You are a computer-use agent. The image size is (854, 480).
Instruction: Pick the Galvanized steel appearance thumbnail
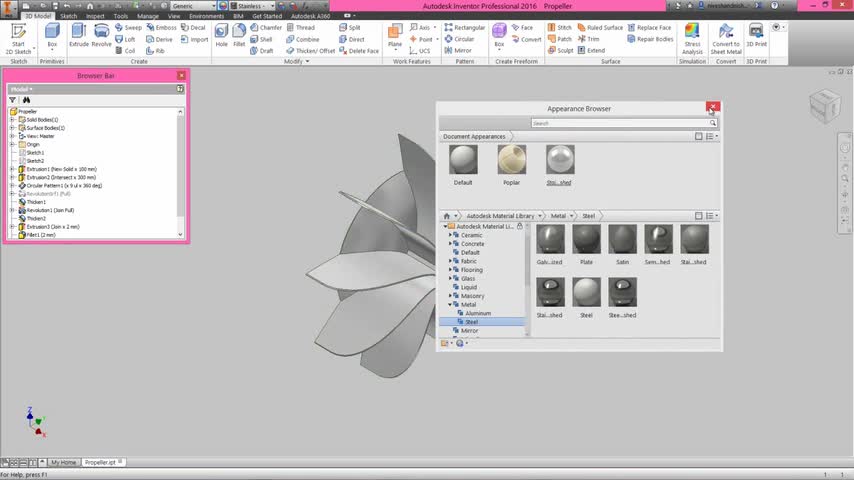[550, 240]
